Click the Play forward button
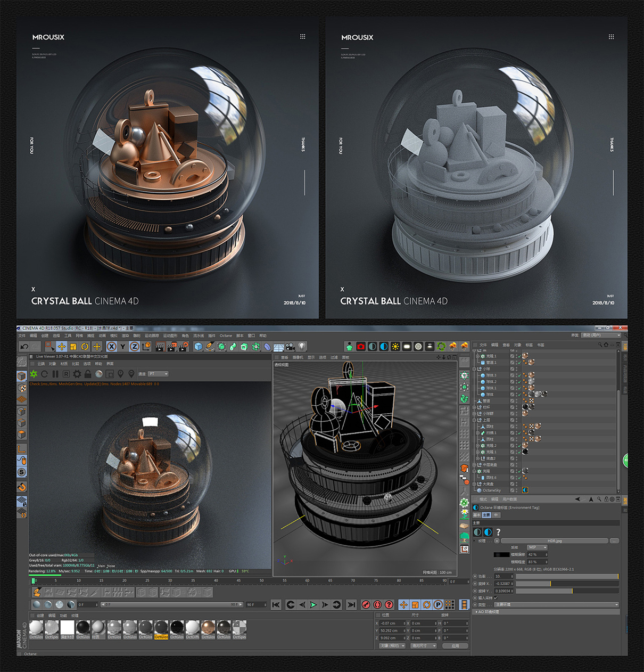Viewport: 644px width, 672px height. (313, 604)
